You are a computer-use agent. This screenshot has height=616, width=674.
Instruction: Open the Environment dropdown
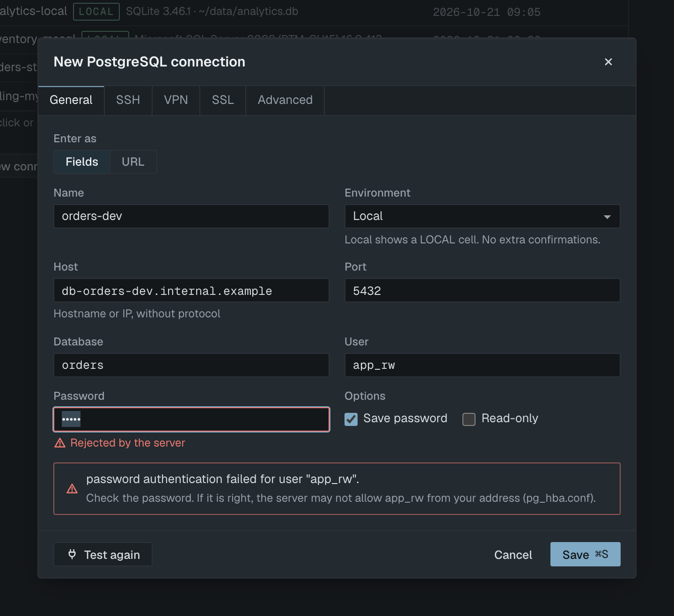coord(482,216)
